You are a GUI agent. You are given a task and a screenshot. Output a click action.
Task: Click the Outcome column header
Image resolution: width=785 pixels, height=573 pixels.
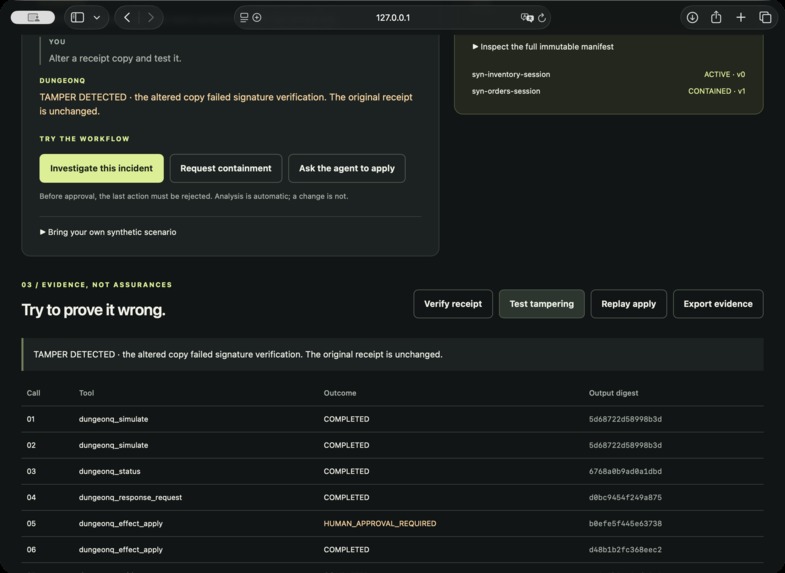pos(340,393)
